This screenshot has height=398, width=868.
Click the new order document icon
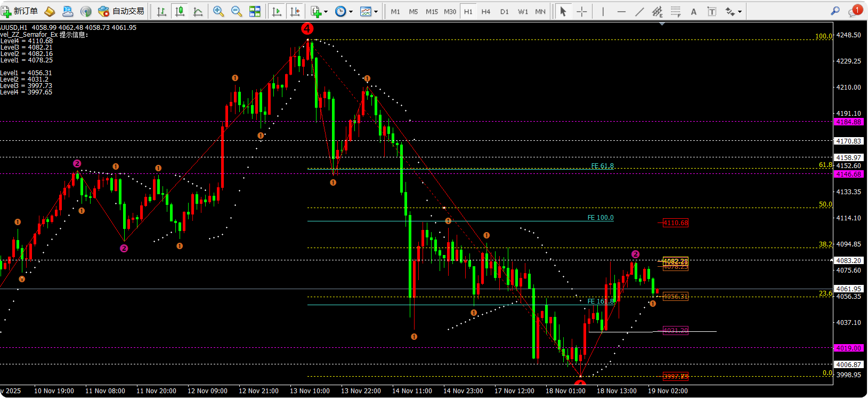click(6, 11)
